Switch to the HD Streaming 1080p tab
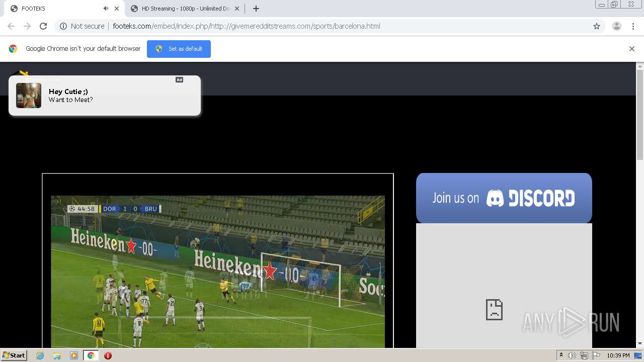Screen dimensions: 644x362 point(185,9)
